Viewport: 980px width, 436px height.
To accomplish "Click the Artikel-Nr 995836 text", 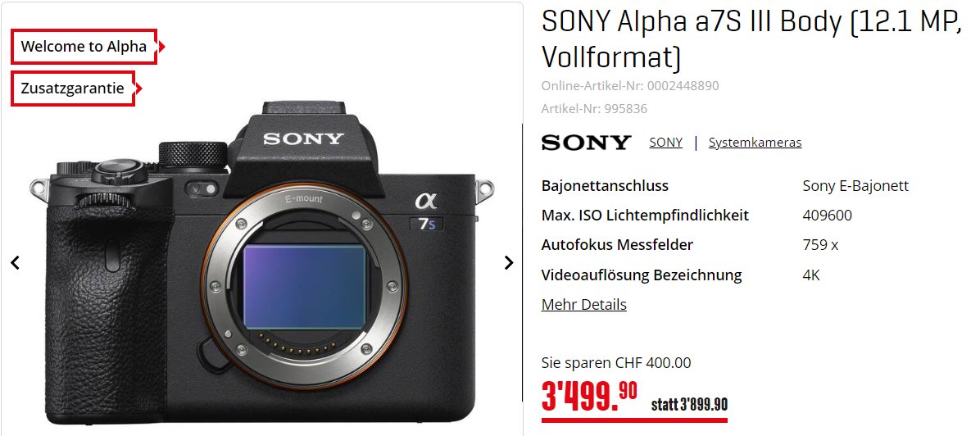I will pos(594,109).
